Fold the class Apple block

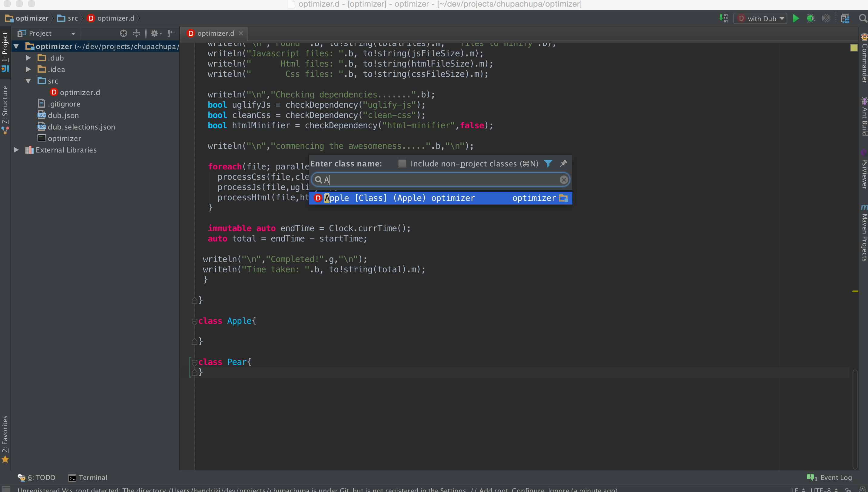[194, 321]
